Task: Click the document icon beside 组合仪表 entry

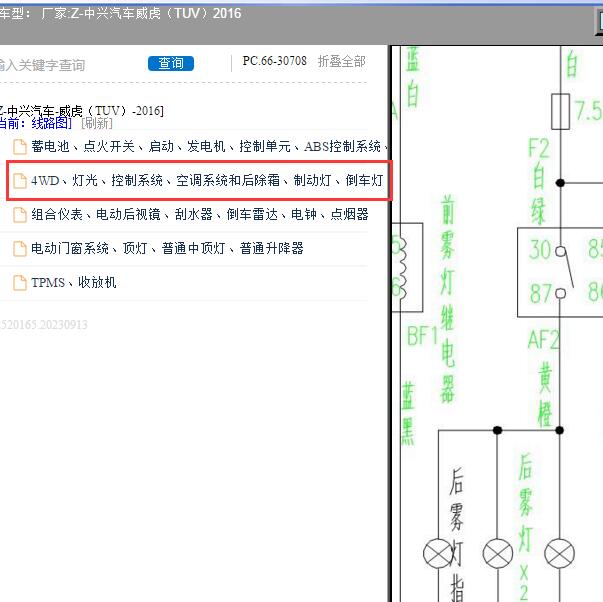Action: click(20, 215)
